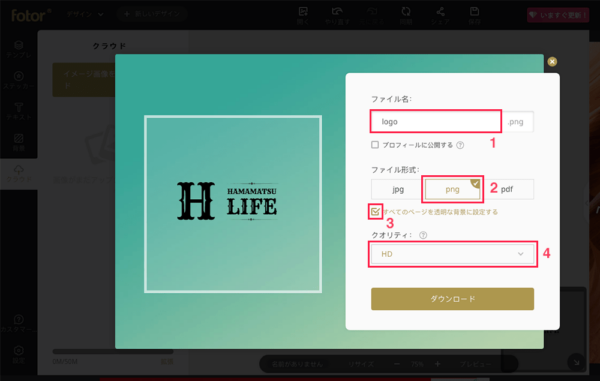Open the クラウド cloud sidebar icon
This screenshot has height=381, width=600.
tap(18, 173)
